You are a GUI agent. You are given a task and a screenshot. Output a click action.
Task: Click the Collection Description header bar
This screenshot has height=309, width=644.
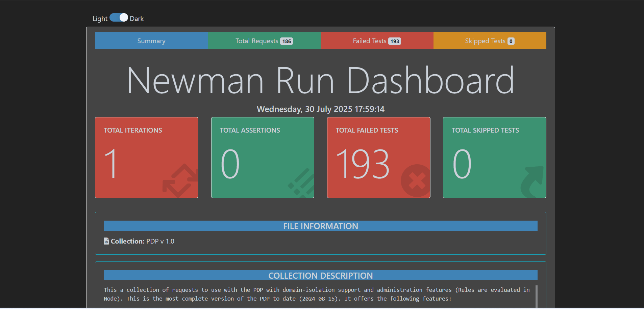click(320, 276)
